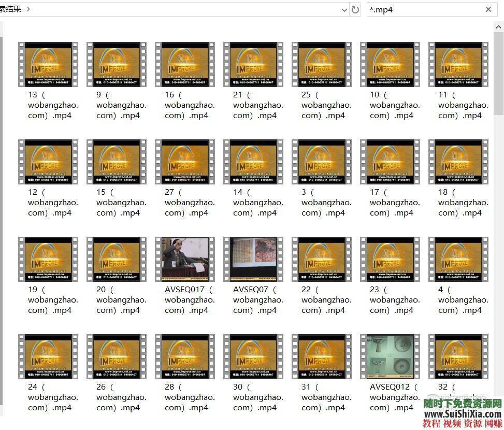504x430 pixels.
Task: Select the AVSEQ012 video file icon
Action: click(x=390, y=356)
